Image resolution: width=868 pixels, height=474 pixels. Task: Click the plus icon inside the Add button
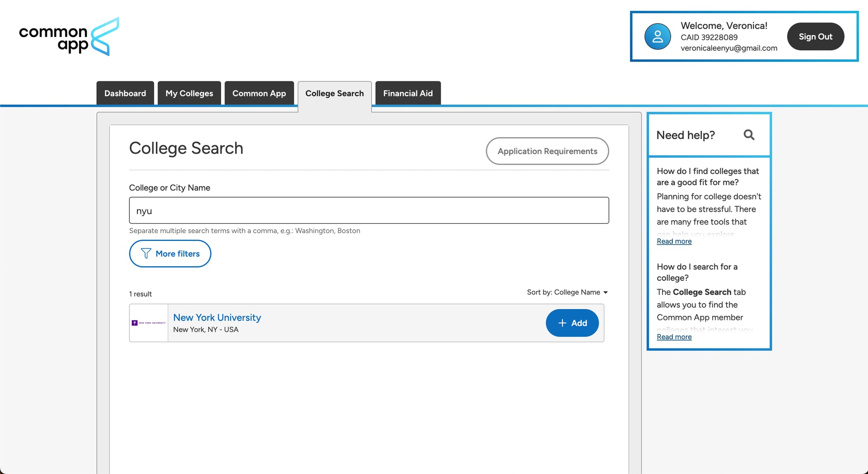coord(562,323)
